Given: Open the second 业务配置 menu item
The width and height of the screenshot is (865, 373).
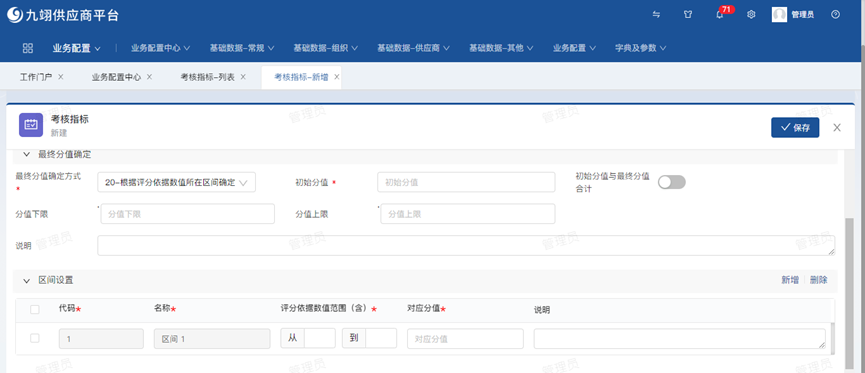Looking at the screenshot, I should coord(574,48).
